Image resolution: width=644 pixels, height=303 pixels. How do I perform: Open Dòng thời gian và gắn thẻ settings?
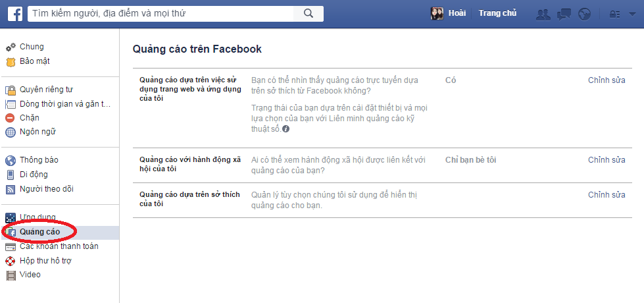65,104
